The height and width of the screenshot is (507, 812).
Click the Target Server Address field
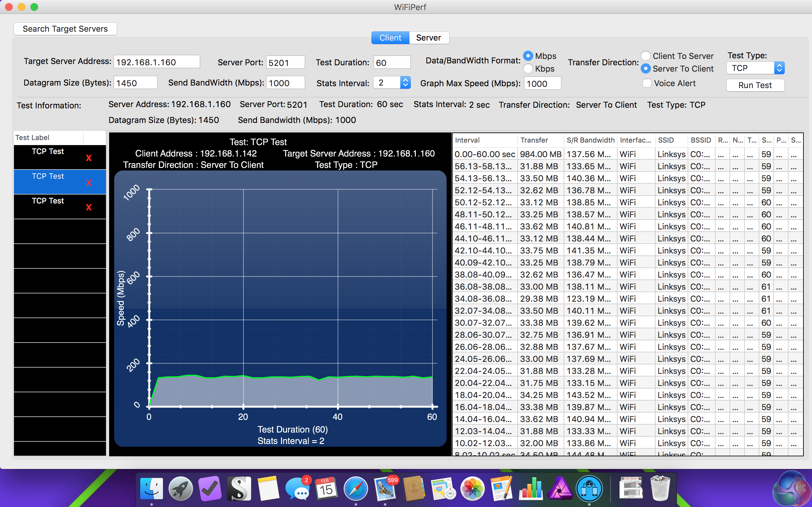point(156,62)
